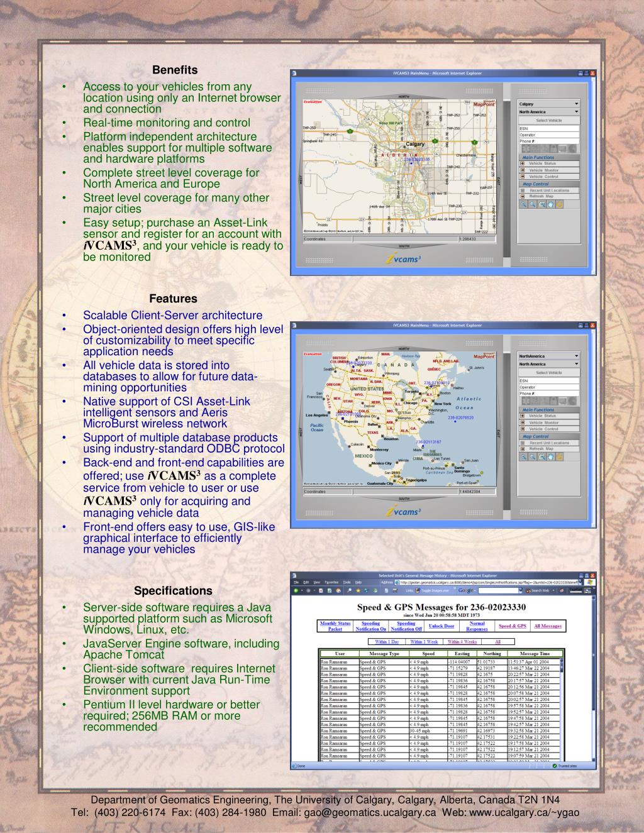Open Speeding Notification On link
This screenshot has width=644, height=833.
[x=371, y=626]
